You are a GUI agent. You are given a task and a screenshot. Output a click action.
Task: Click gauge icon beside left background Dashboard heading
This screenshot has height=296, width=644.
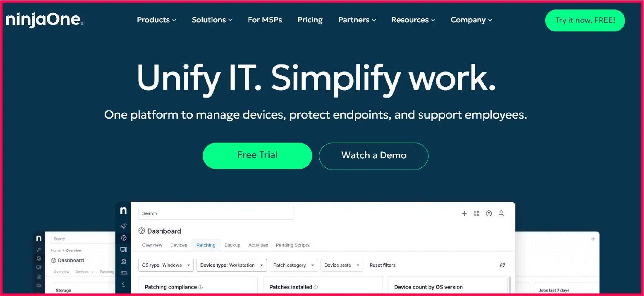click(53, 260)
